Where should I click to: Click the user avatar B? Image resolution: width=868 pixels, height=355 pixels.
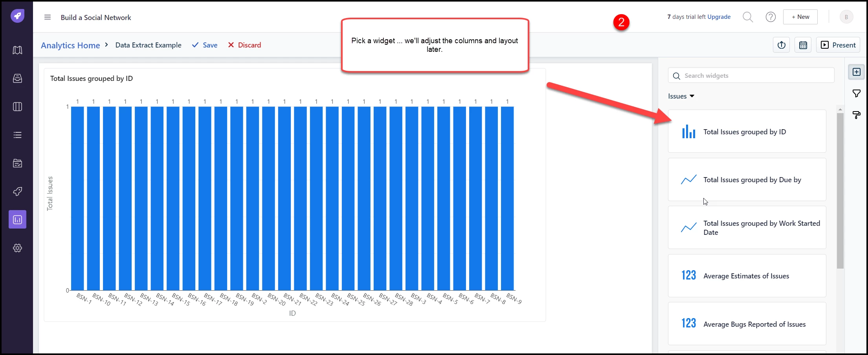[846, 17]
